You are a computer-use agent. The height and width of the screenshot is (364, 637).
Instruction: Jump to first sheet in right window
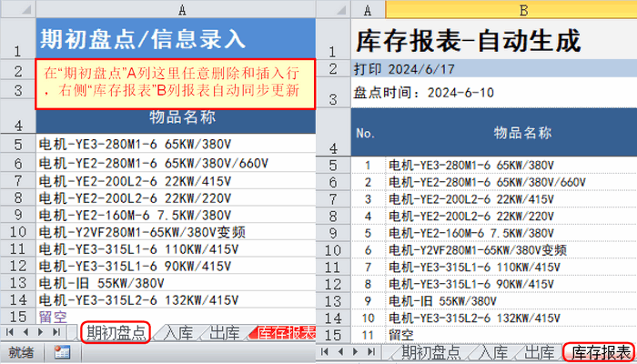[325, 351]
